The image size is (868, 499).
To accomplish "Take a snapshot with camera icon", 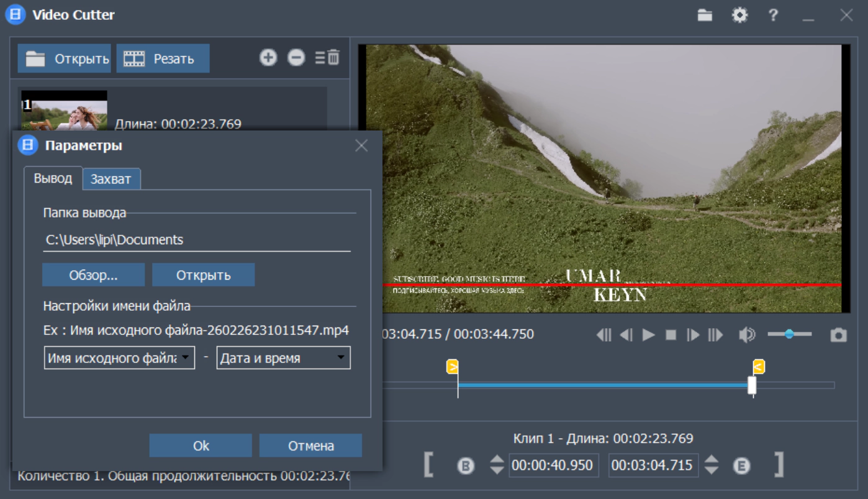I will (x=838, y=335).
